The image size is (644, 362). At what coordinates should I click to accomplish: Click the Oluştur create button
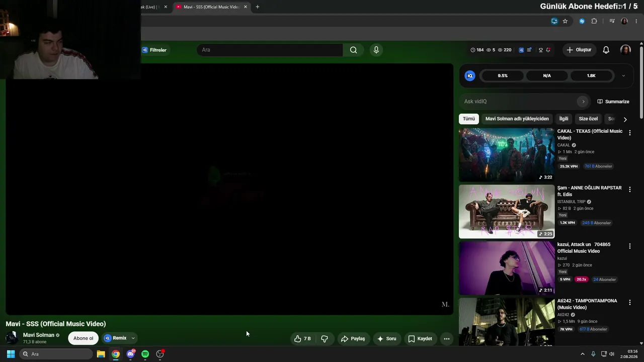579,50
